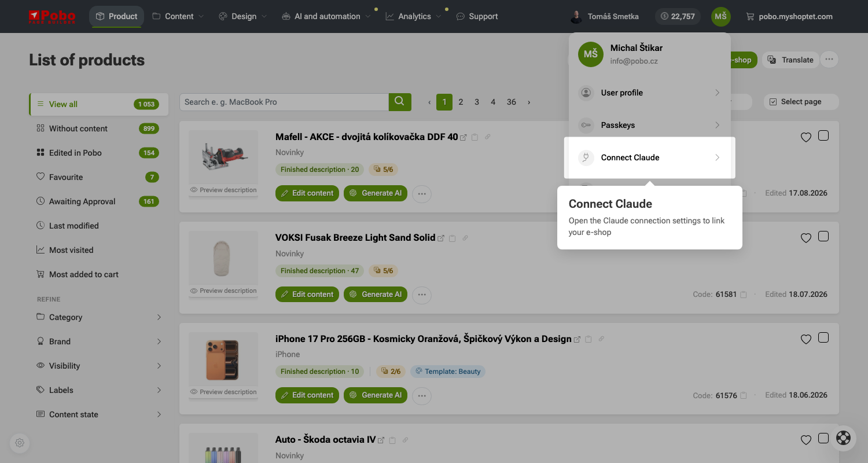The height and width of the screenshot is (463, 868).
Task: Tick the VOKSI Fusak product checkbox
Action: click(x=823, y=236)
